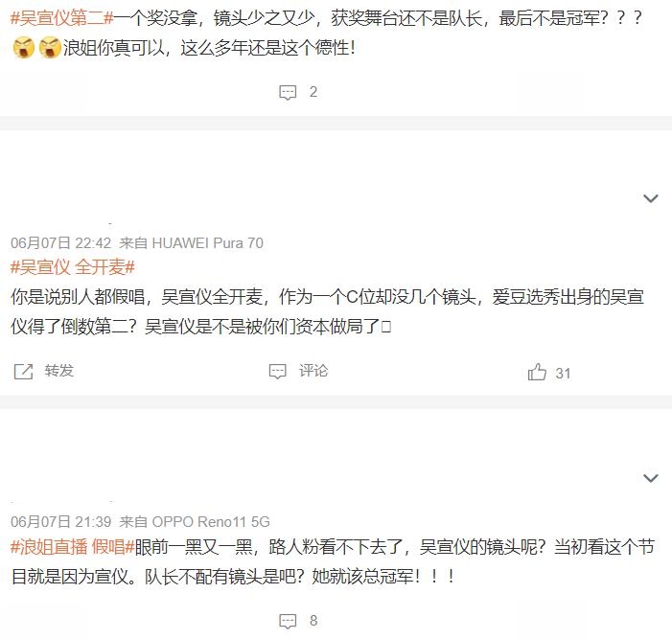Like the post with the thumbs-up icon
This screenshot has height=639, width=672.
(x=537, y=372)
